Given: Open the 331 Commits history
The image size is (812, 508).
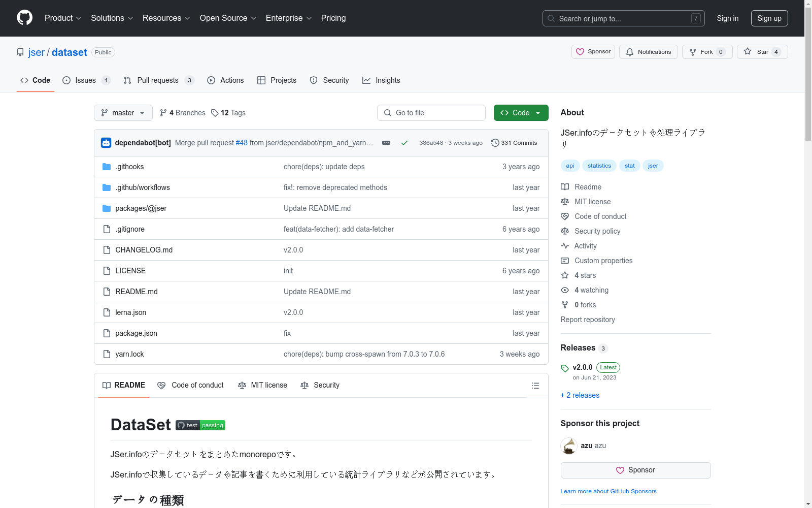Looking at the screenshot, I should coord(514,143).
